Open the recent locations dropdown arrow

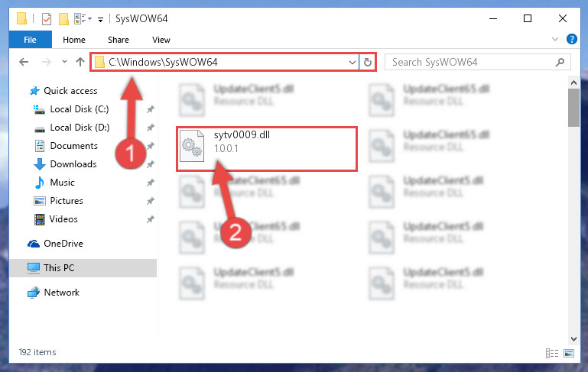click(x=64, y=62)
